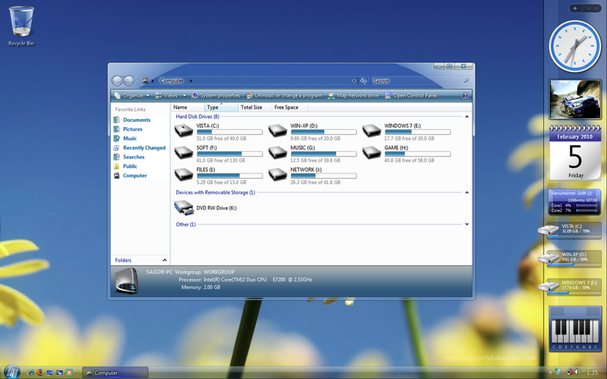Click the VISTA (C:) drive sidebar gadget
This screenshot has height=379, width=607.
[x=570, y=230]
